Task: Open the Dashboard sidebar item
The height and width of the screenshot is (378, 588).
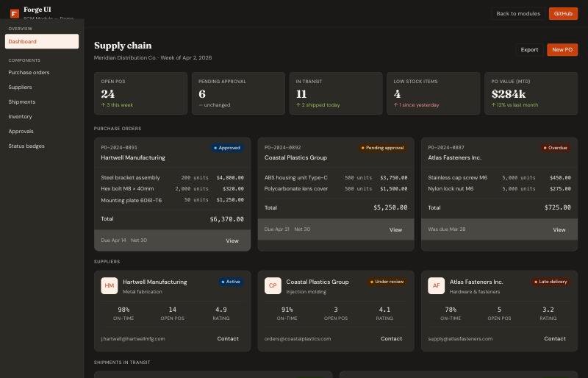Action: click(x=42, y=41)
